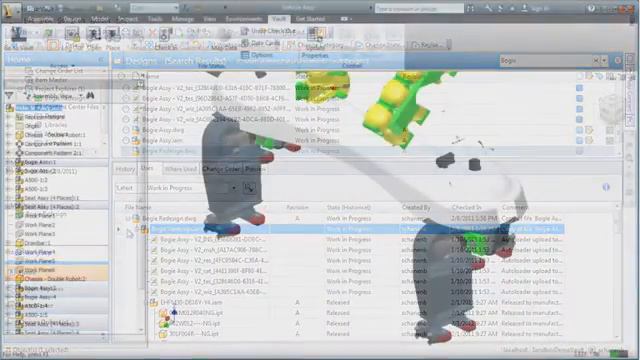Screen dimensions: 640x360
Task: Click the ViewCube in the graphics window
Action: click(x=612, y=109)
